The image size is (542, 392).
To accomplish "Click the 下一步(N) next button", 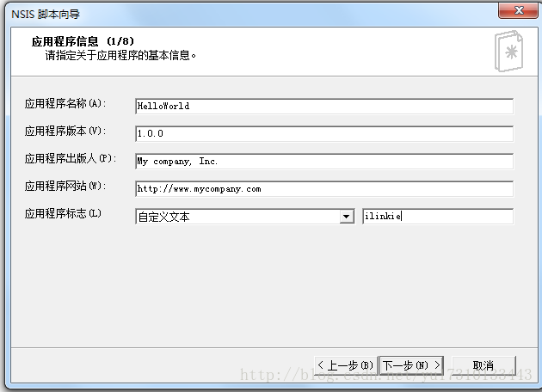I will (411, 365).
